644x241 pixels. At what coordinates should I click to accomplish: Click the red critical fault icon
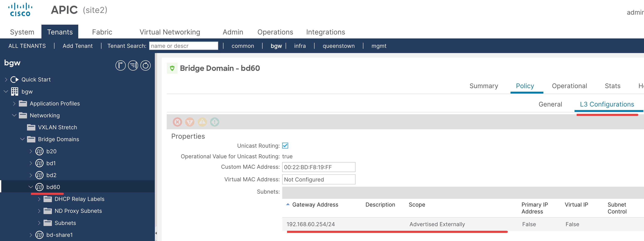[177, 122]
